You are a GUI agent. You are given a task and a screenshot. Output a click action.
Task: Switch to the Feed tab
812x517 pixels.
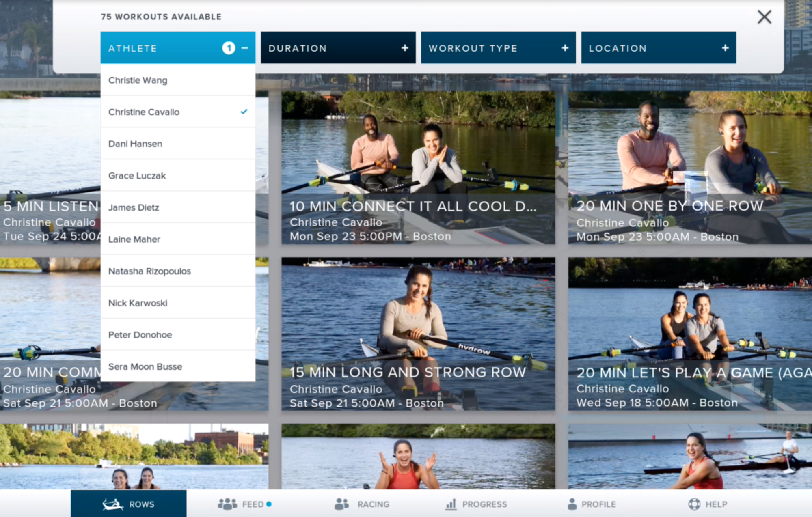(244, 504)
